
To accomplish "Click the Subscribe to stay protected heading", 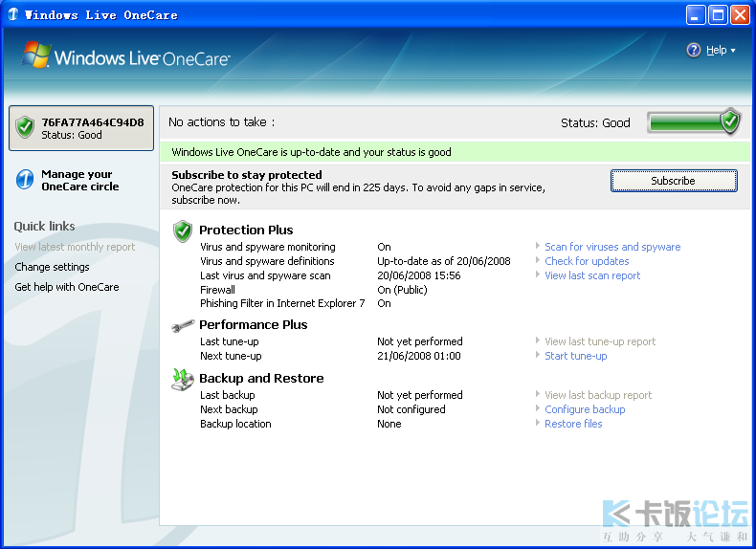I will coord(247,175).
